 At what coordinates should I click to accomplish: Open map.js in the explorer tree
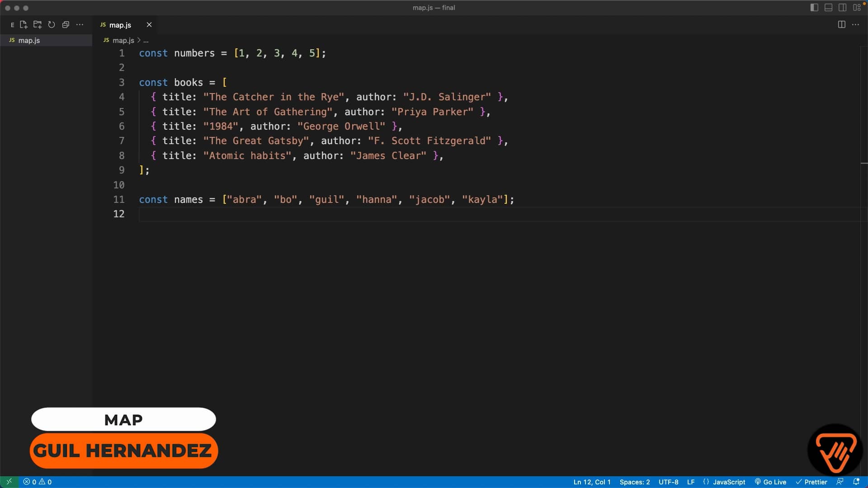(29, 41)
